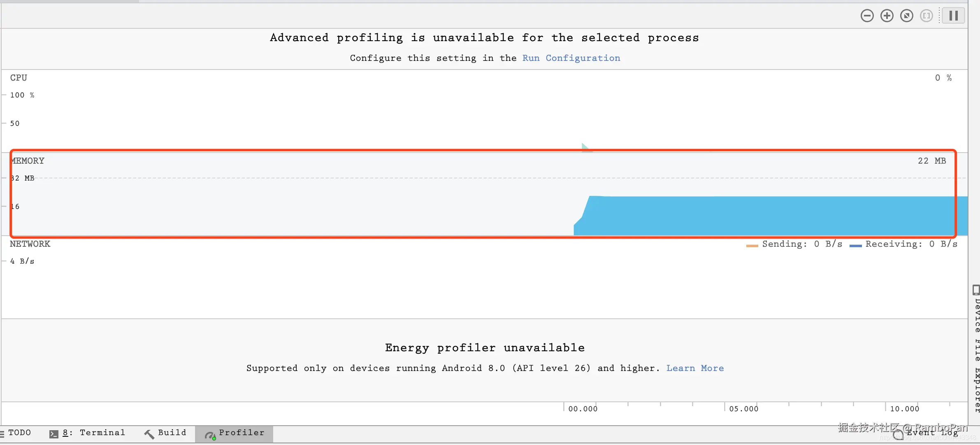
Task: Click the 05.000 timeline marker
Action: pos(743,408)
